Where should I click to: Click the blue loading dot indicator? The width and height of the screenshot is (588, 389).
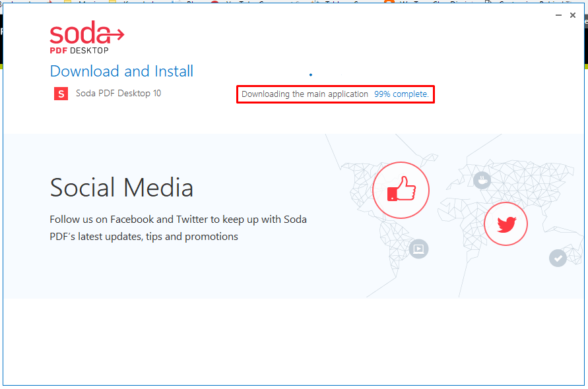click(x=311, y=75)
